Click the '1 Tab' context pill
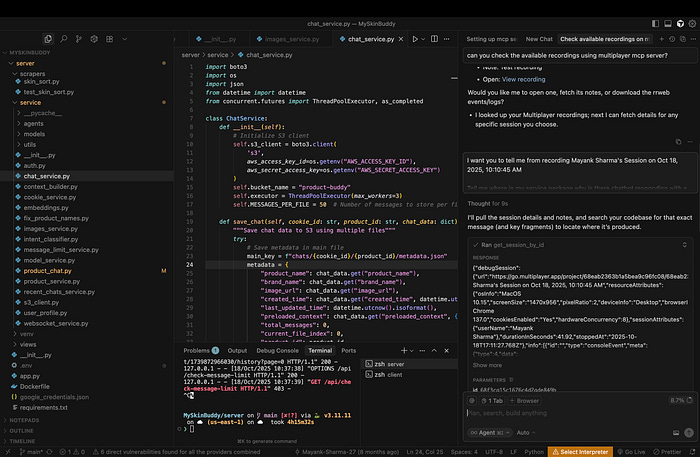 click(x=492, y=401)
